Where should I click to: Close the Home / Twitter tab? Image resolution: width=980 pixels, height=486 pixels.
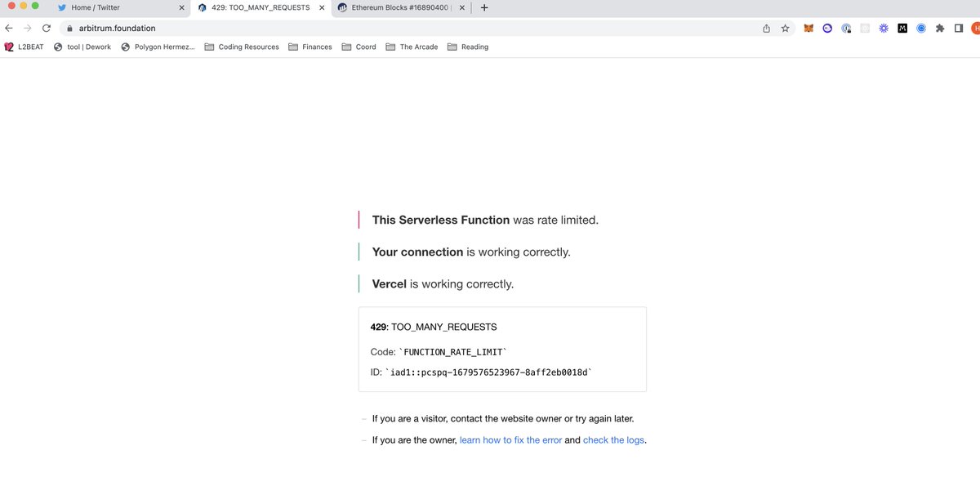tap(181, 7)
